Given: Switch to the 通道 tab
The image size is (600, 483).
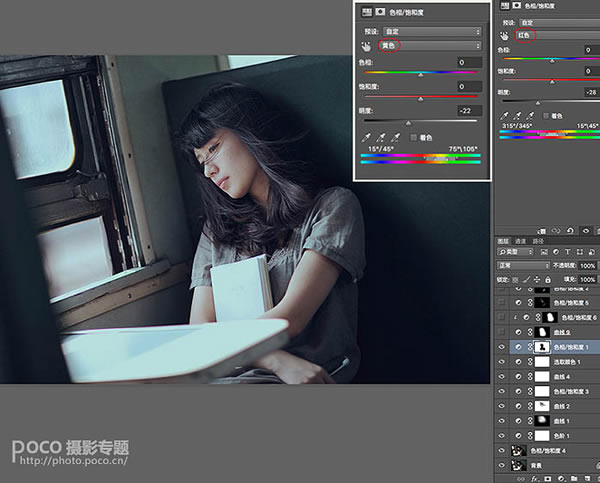Looking at the screenshot, I should pos(520,241).
